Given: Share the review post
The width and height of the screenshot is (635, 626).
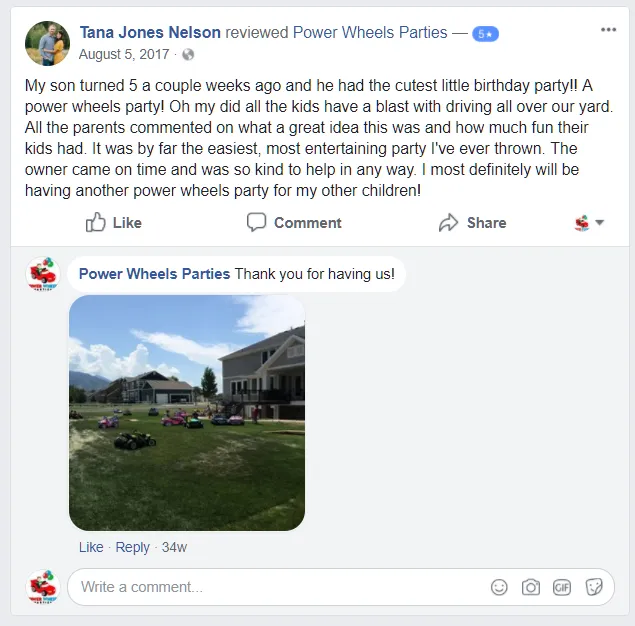Looking at the screenshot, I should pyautogui.click(x=472, y=223).
